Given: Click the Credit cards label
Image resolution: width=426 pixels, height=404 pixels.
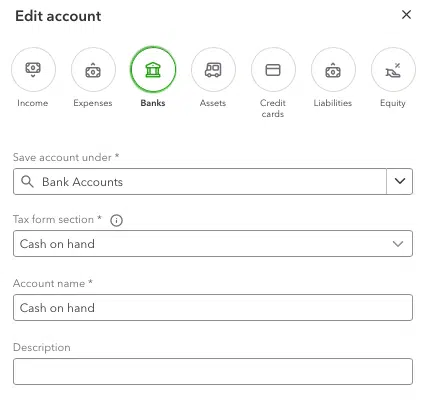Looking at the screenshot, I should coord(273,108).
